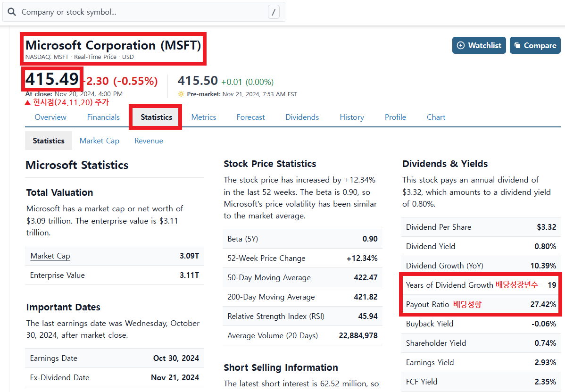Image resolution: width=565 pixels, height=392 pixels.
Task: Click the Buyback Yield value -0.06%
Action: 544,324
